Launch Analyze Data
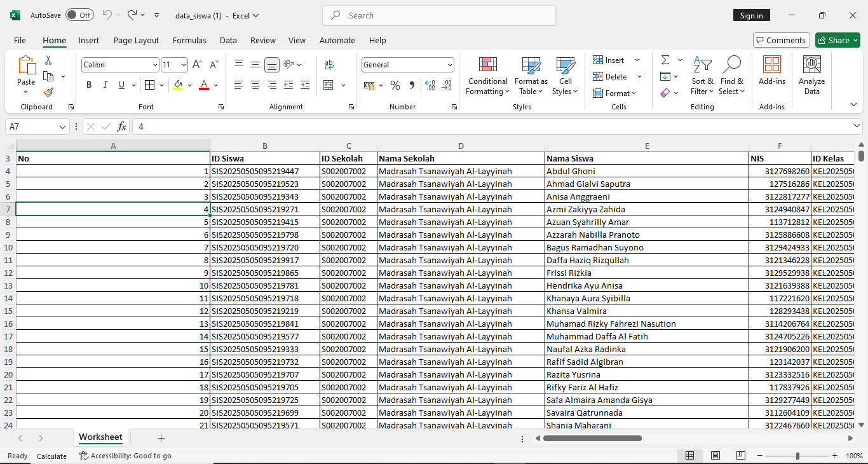This screenshot has height=464, width=868. [811, 75]
